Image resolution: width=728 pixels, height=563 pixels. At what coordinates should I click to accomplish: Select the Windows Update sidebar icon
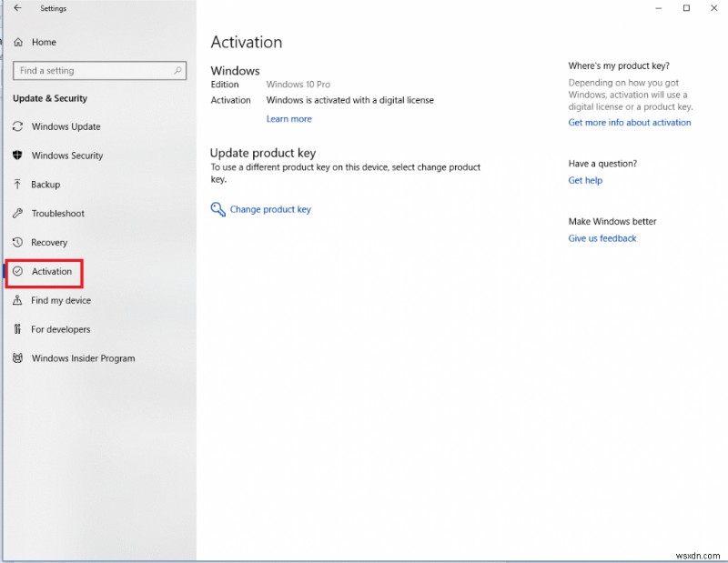18,126
